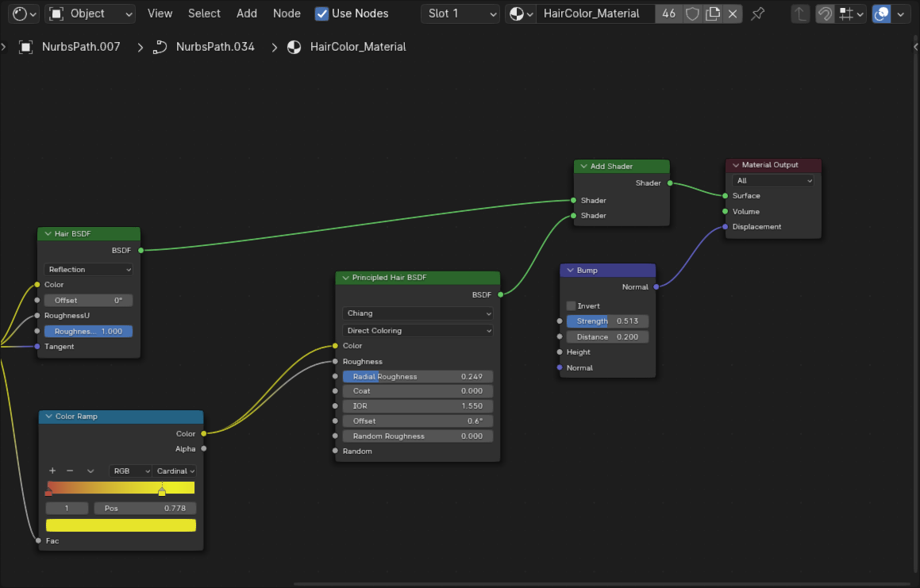
Task: Adjust the Radial Roughness 0.249 slider
Action: coord(418,377)
